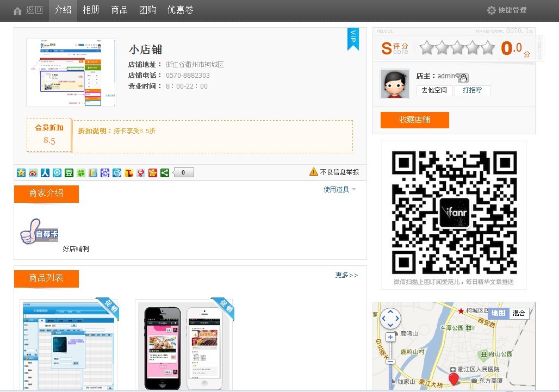
Task: Zoom out the map with minus button
Action: coord(390,362)
